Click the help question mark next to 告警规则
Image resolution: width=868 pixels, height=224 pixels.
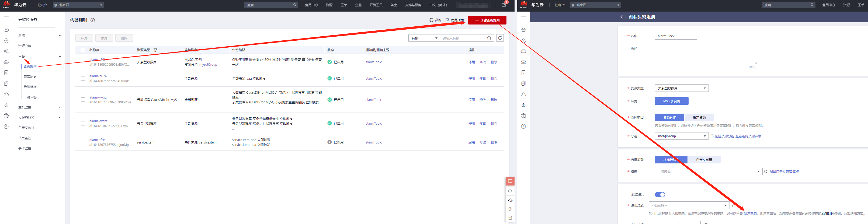pos(93,20)
